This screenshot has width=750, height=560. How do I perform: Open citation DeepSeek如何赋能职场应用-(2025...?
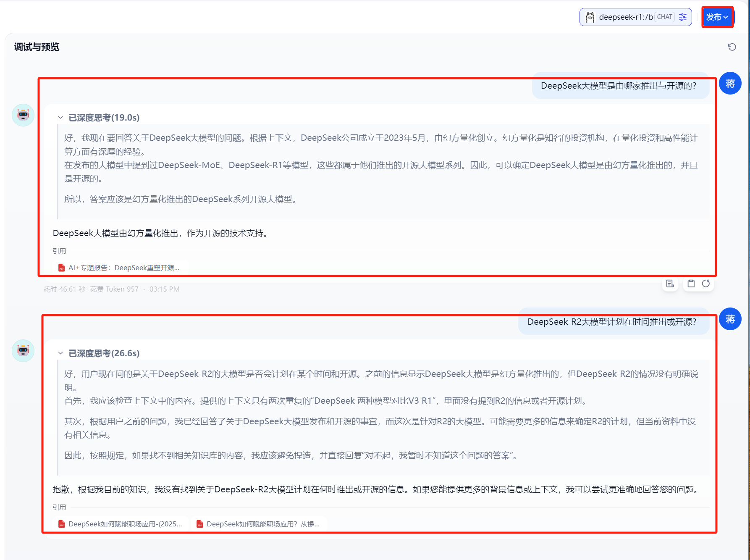[121, 524]
